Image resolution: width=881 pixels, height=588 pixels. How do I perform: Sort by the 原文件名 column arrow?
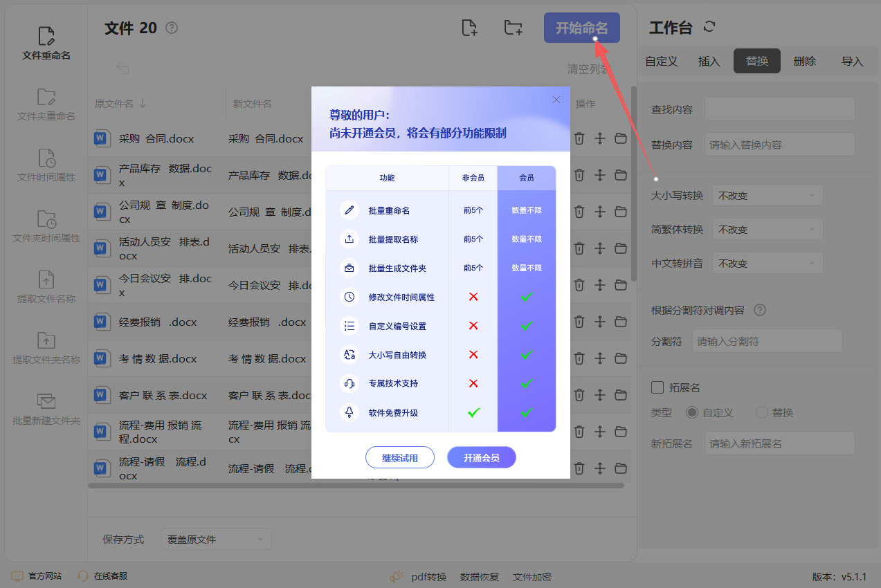point(143,104)
